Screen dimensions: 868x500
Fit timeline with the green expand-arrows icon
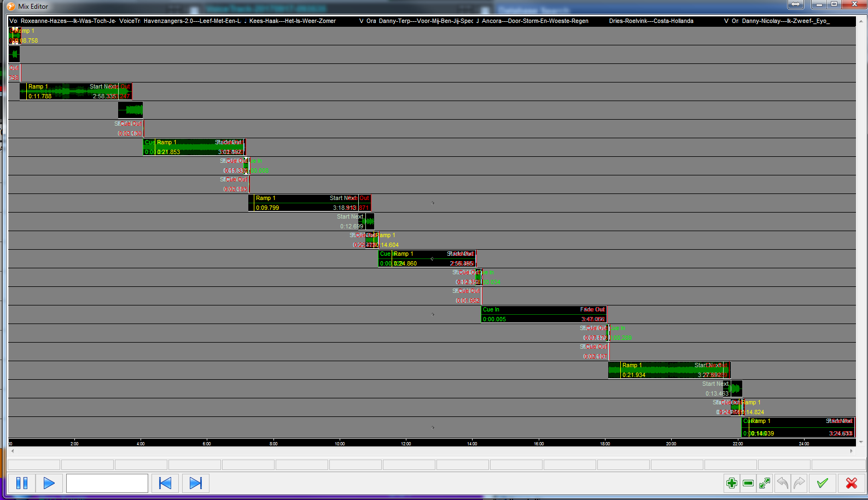765,483
